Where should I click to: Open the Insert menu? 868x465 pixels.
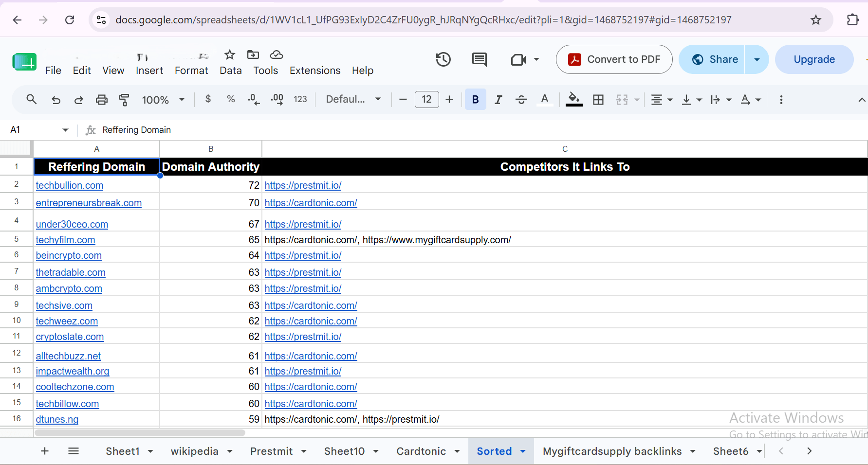(149, 71)
